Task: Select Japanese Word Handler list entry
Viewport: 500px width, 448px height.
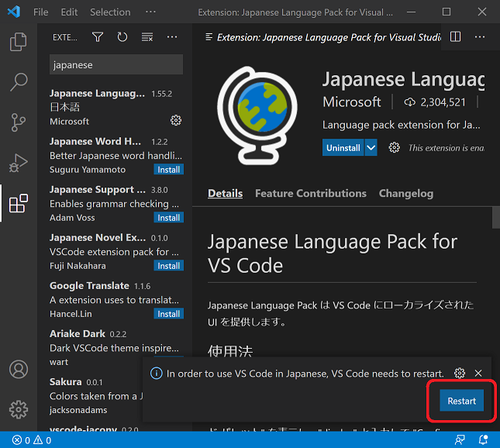Action: point(116,156)
